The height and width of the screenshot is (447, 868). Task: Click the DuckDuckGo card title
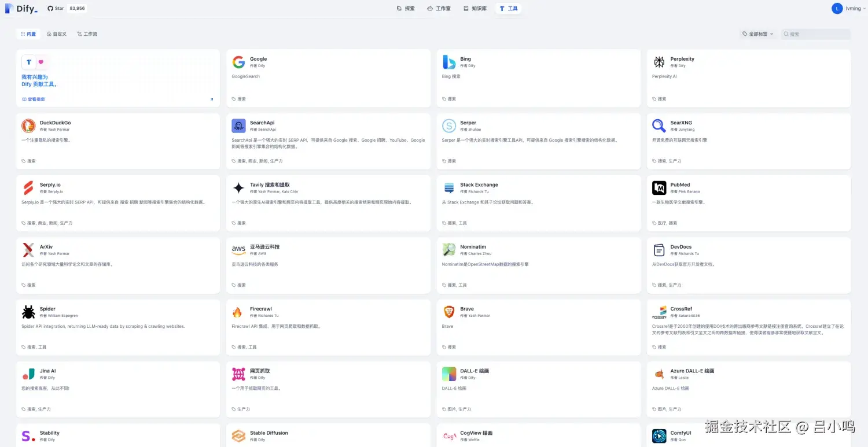[x=55, y=123]
